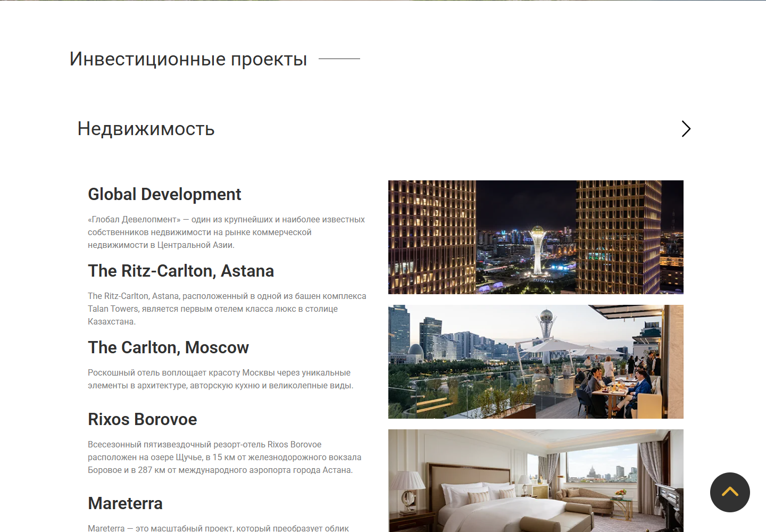
Task: Click the Mareterra масштабный проект description
Action: [x=218, y=528]
